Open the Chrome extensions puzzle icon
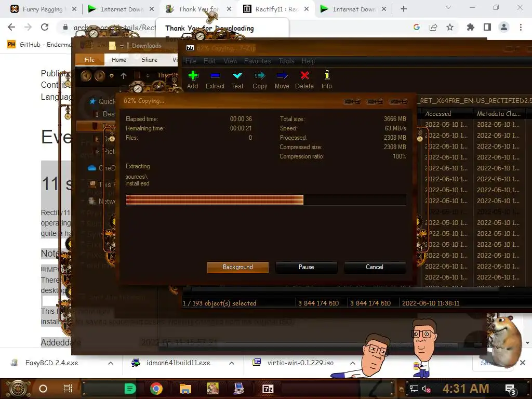The height and width of the screenshot is (399, 532). tap(471, 27)
